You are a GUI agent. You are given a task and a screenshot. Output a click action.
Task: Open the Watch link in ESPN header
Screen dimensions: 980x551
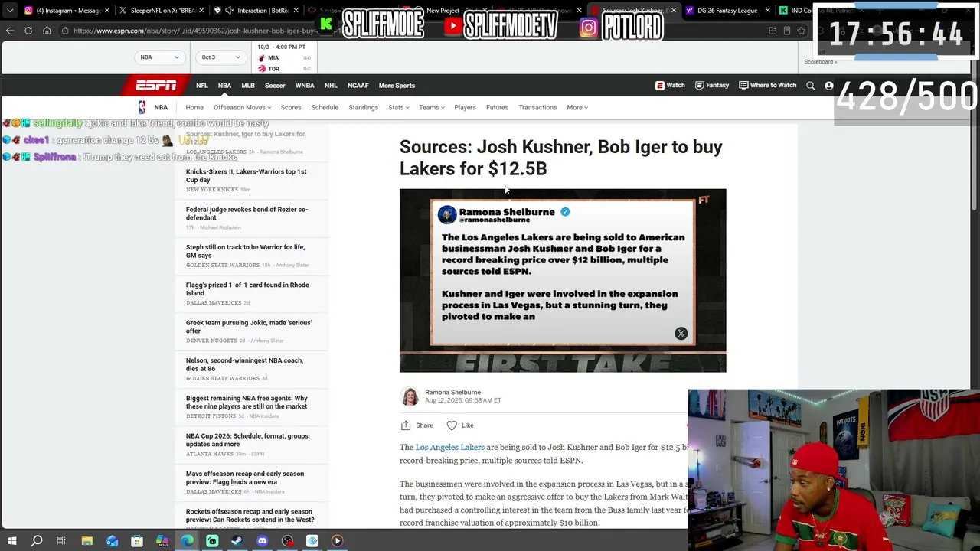click(x=670, y=86)
